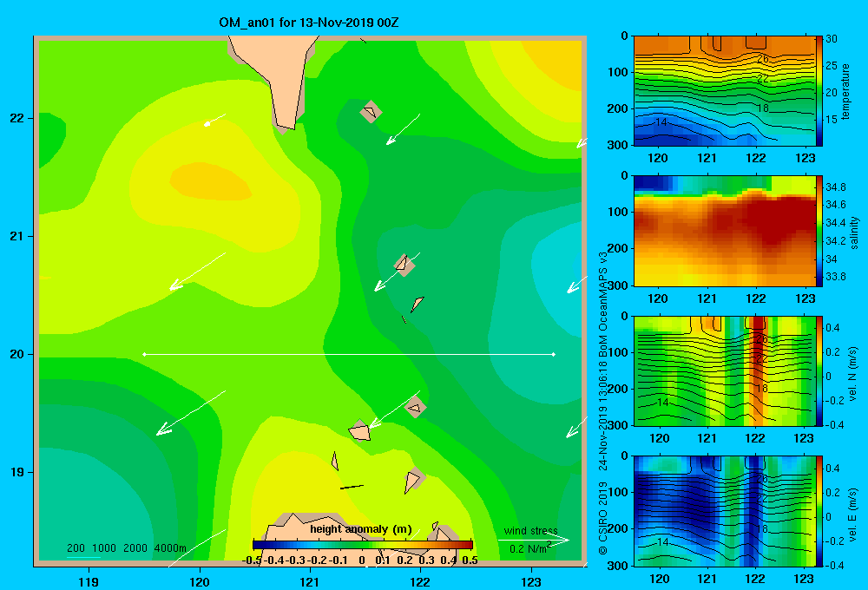The height and width of the screenshot is (590, 868).
Task: Click the height anomaly color bar
Action: (363, 545)
